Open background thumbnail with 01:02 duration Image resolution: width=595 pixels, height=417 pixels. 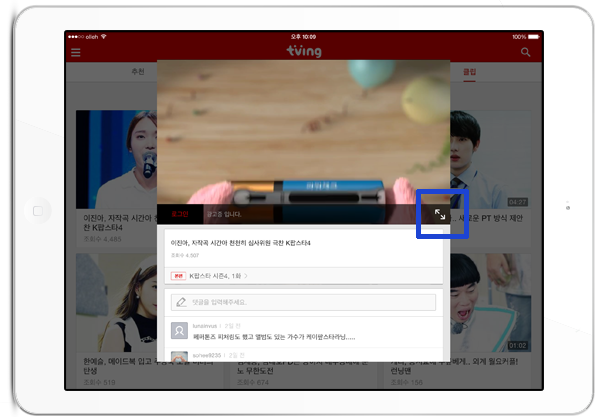click(491, 303)
